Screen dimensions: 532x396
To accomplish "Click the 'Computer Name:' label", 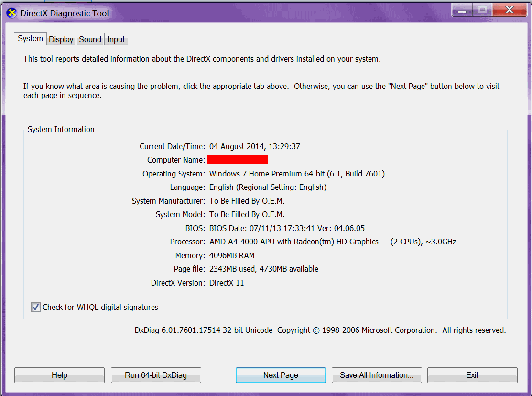I will point(176,160).
